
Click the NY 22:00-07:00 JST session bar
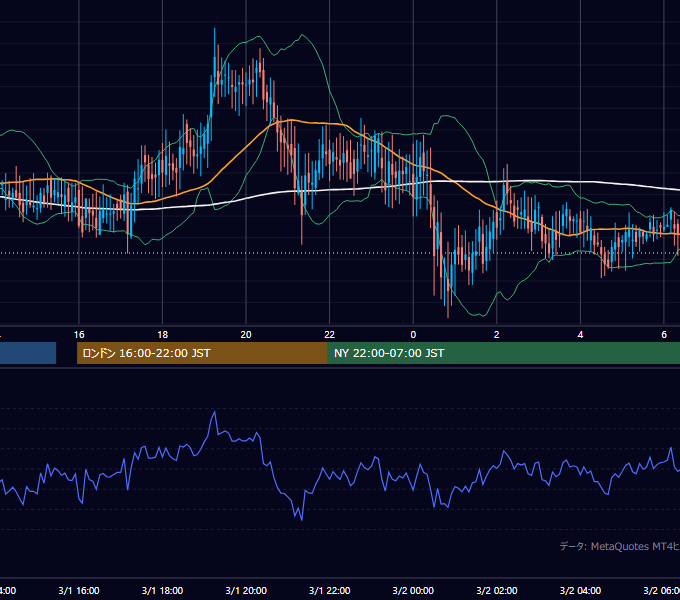pyautogui.click(x=503, y=353)
